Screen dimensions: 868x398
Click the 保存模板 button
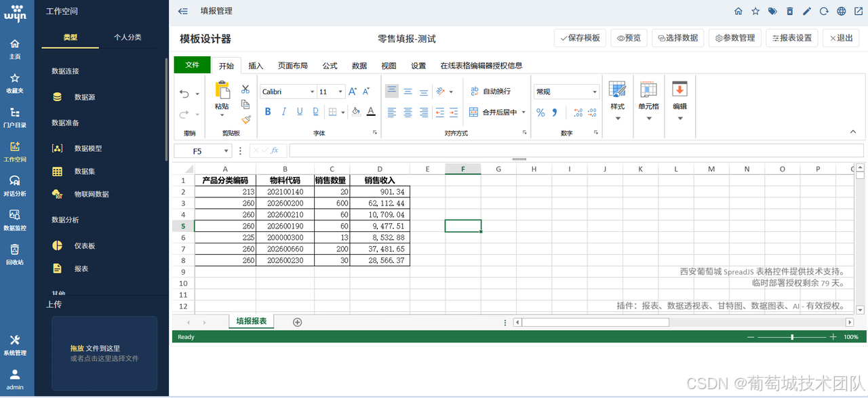580,38
